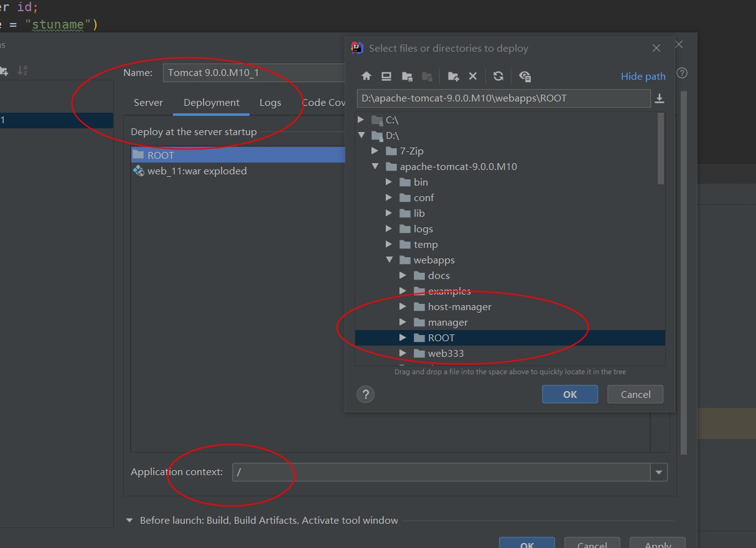This screenshot has width=756, height=548.
Task: Collapse apache-tomcat-9.0.0.M10 folder
Action: tap(375, 166)
